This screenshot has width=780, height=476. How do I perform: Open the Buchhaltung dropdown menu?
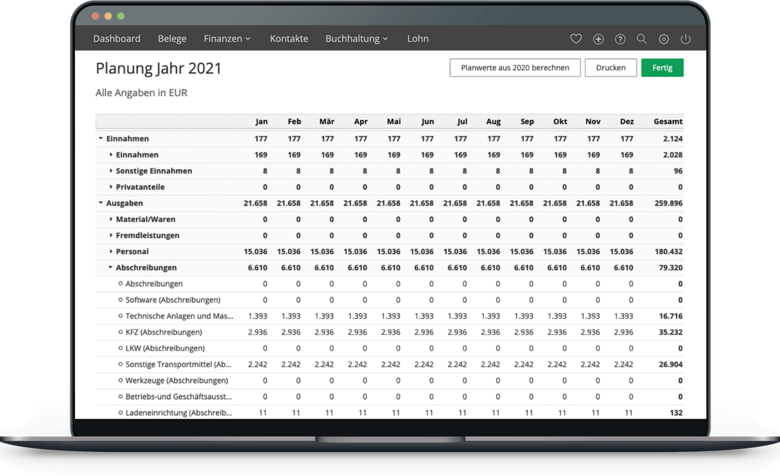pos(356,39)
